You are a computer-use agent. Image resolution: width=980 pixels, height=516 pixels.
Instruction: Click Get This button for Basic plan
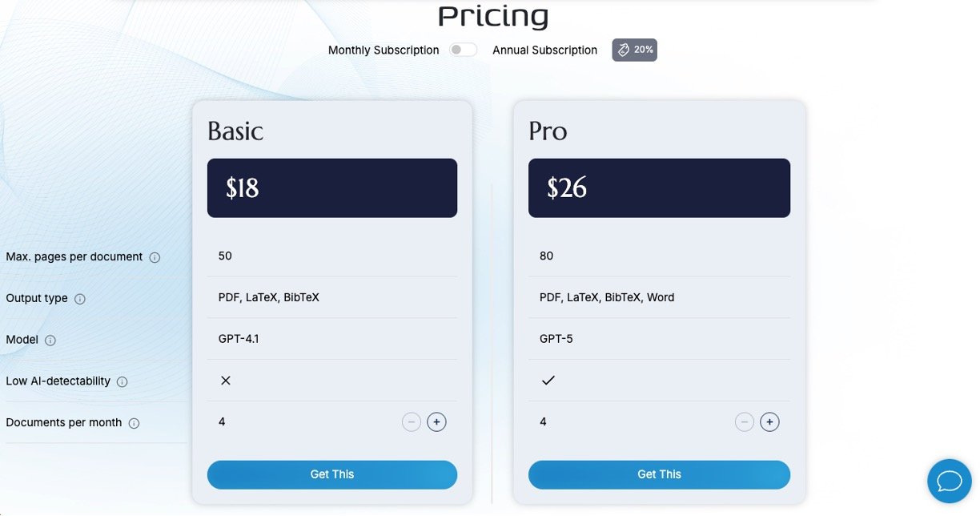(331, 474)
